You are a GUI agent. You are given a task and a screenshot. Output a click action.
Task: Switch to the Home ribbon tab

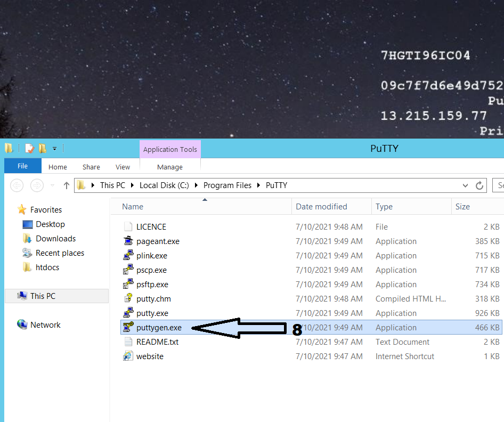click(58, 167)
